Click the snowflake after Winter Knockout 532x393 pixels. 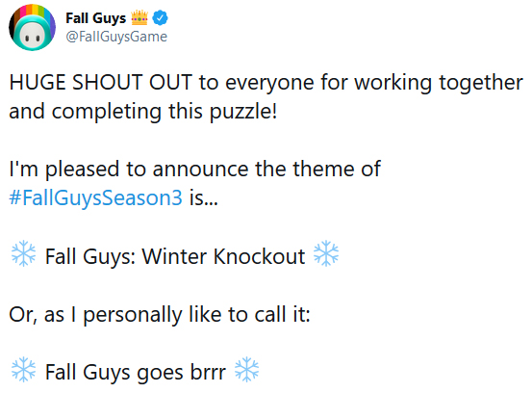point(326,253)
